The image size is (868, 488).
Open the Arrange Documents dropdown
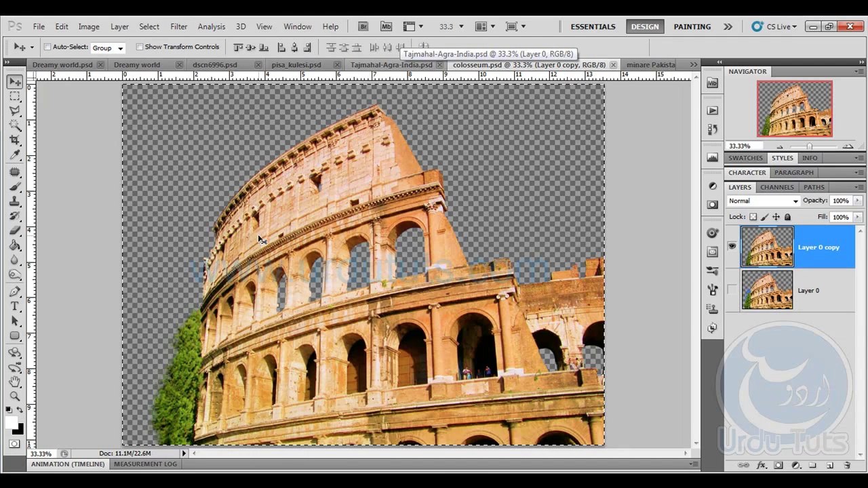pos(485,26)
